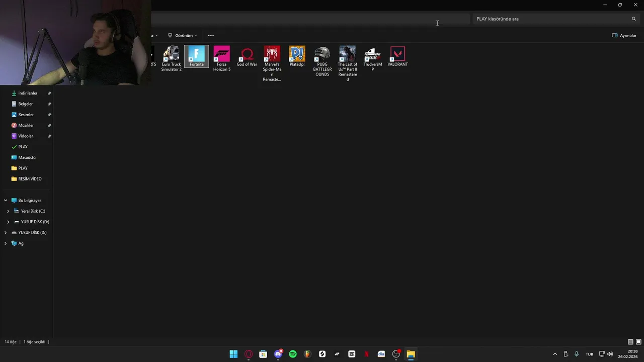Click the pin icon beside Müzikler

[49, 125]
